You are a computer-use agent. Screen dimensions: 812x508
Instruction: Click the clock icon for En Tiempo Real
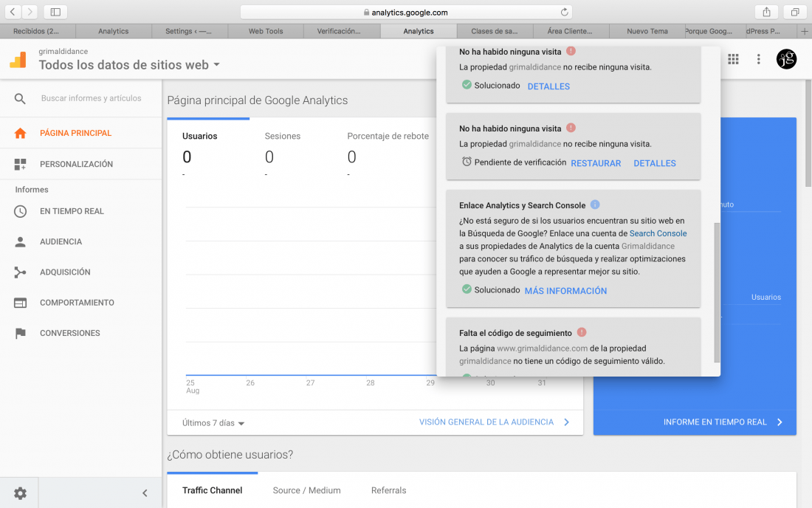tap(20, 211)
